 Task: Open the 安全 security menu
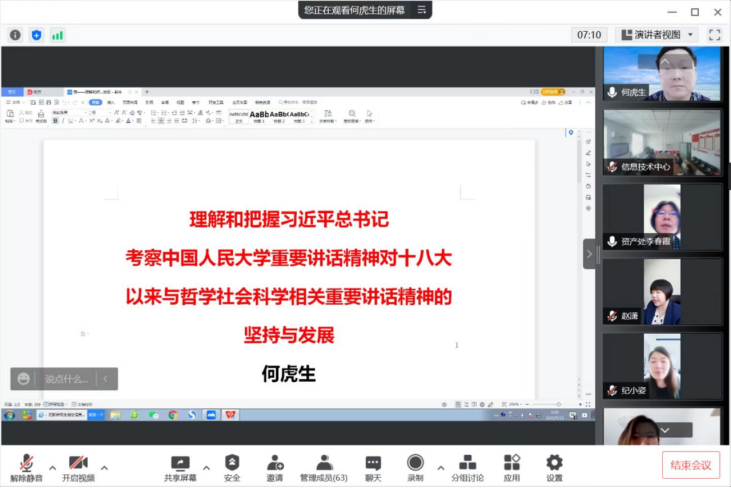pos(232,467)
